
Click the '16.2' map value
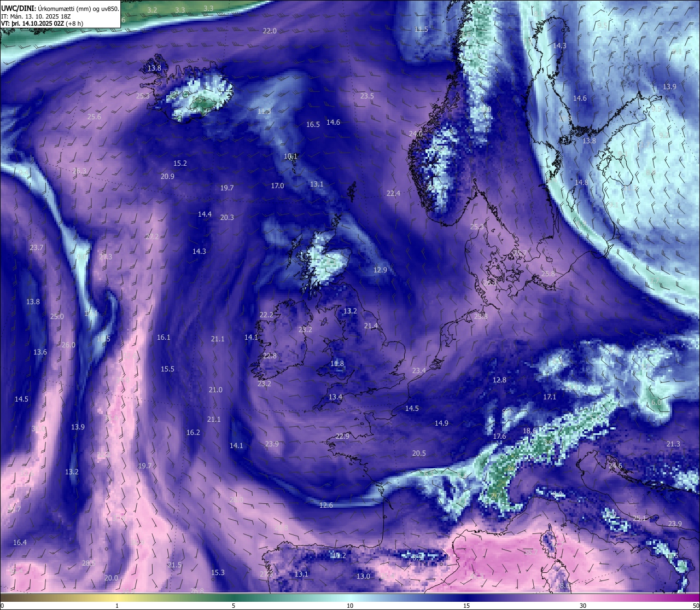pyautogui.click(x=193, y=432)
